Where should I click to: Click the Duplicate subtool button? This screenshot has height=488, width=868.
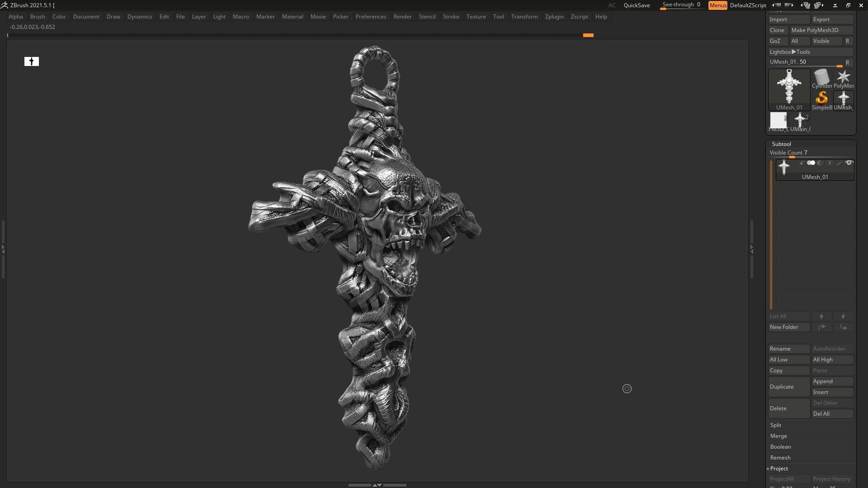(789, 387)
